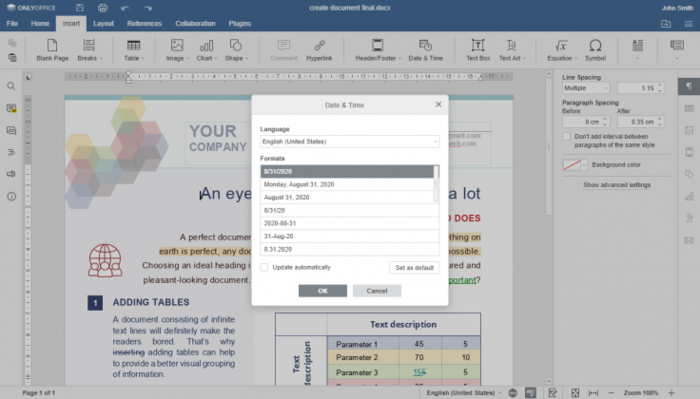Expand the Language dropdown in dialog
Viewport: 700px width, 399px height.
(350, 141)
